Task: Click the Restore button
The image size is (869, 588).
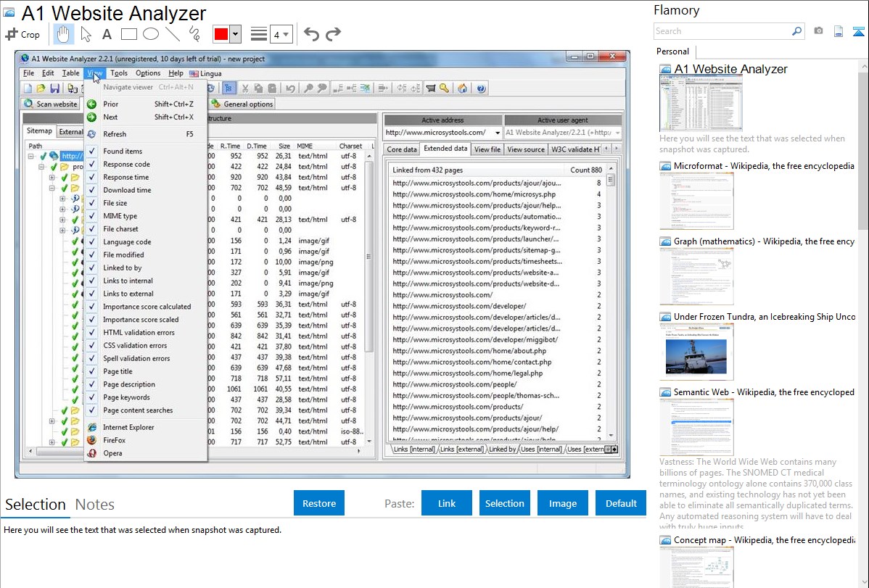Action: click(x=319, y=503)
